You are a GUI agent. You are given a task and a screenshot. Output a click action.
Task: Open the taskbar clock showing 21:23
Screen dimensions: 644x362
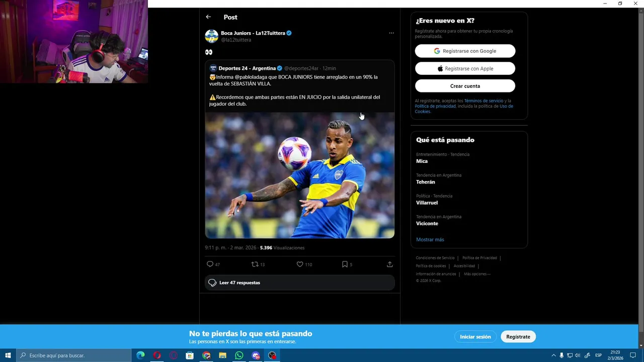615,355
